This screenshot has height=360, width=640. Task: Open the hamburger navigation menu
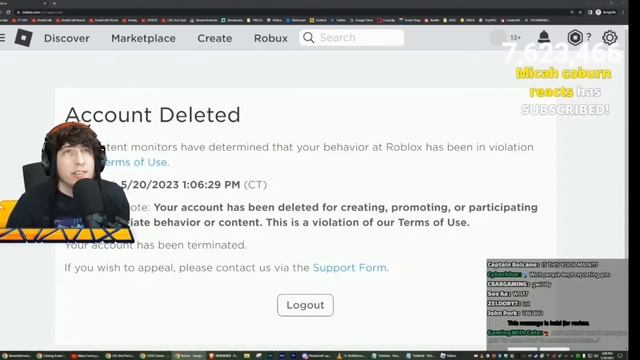pyautogui.click(x=2, y=38)
